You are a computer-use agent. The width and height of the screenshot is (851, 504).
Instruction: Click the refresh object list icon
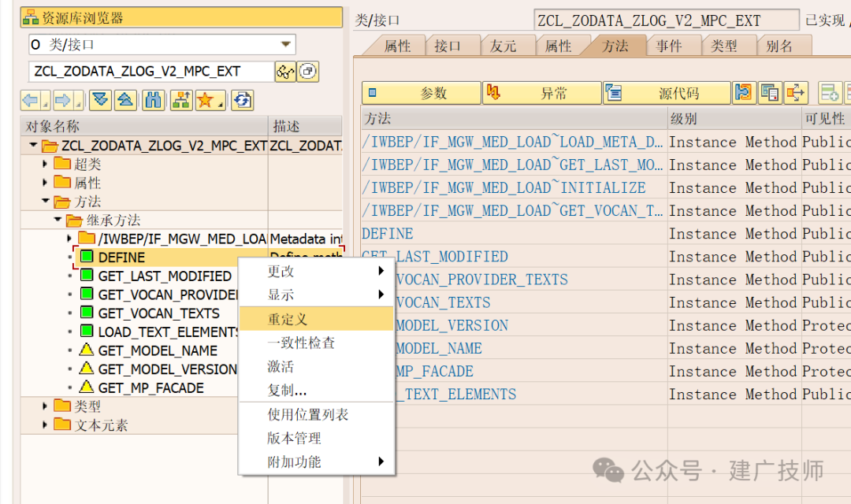click(x=242, y=100)
